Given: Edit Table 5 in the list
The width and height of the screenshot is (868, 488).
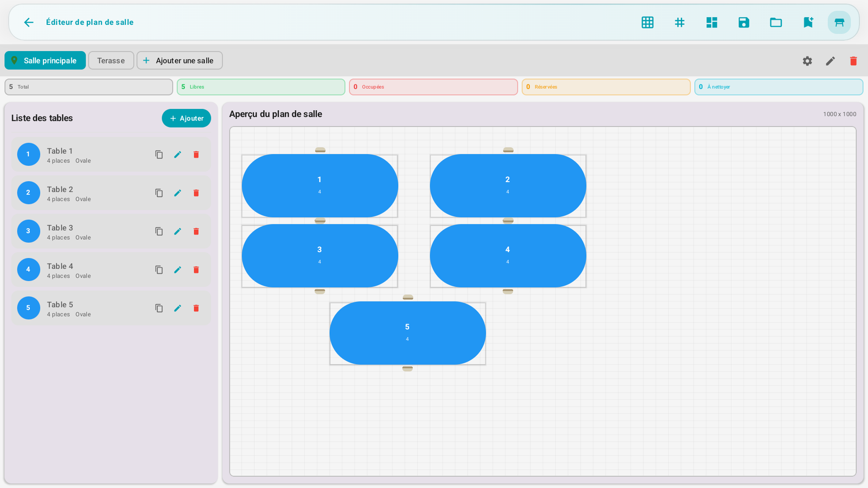Looking at the screenshot, I should pos(177,308).
